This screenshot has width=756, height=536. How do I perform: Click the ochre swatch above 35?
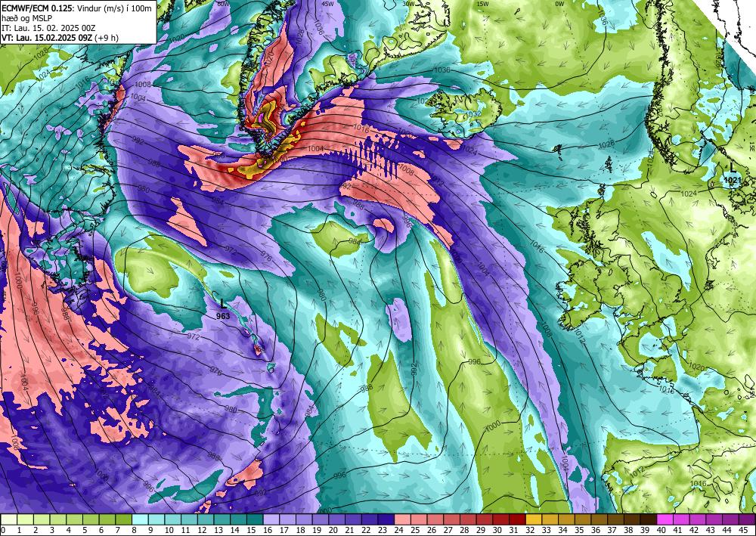pyautogui.click(x=583, y=519)
